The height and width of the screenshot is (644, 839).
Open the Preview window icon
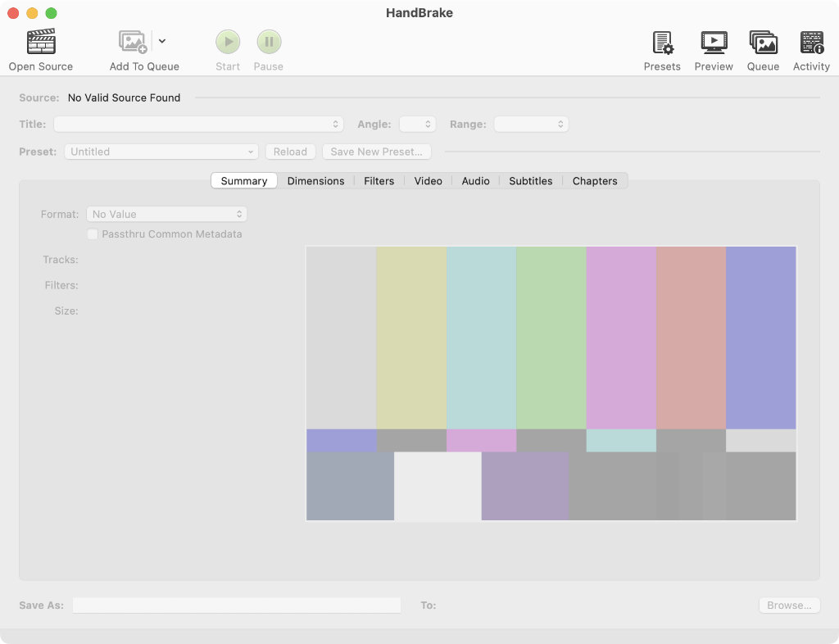(714, 42)
